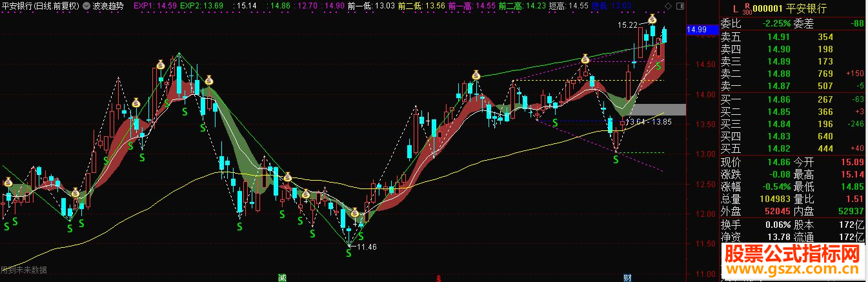Select the 买一 14.86 order row
The height and width of the screenshot is (282, 868).
pyautogui.click(x=792, y=99)
